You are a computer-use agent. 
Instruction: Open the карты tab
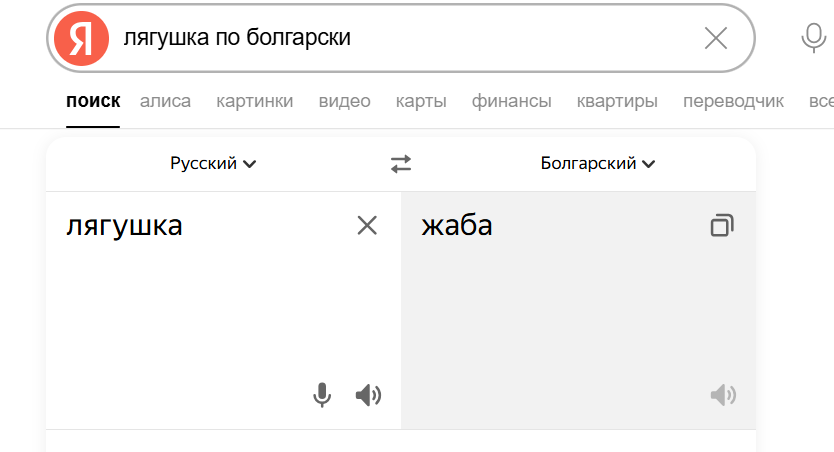(421, 101)
